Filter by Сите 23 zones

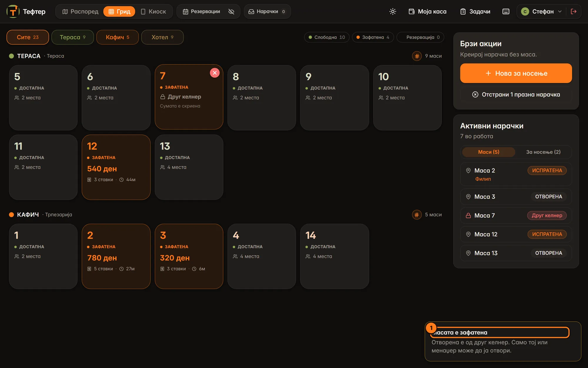28,37
